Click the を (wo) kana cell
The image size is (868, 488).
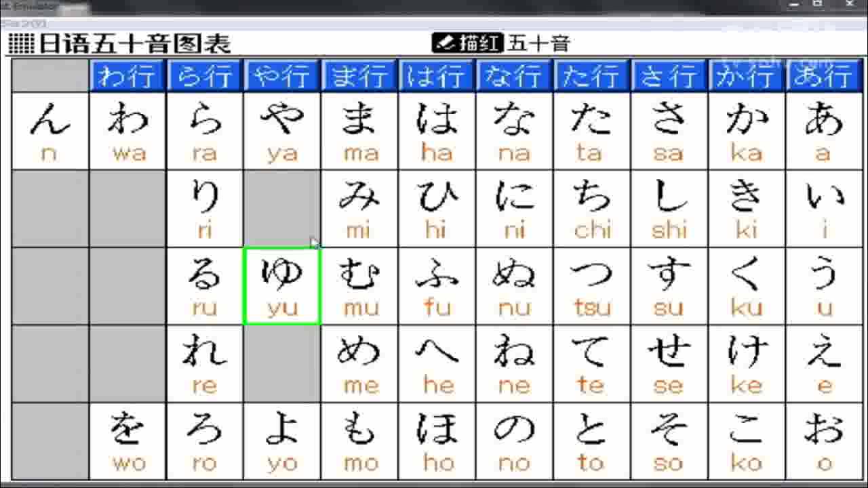pos(127,441)
